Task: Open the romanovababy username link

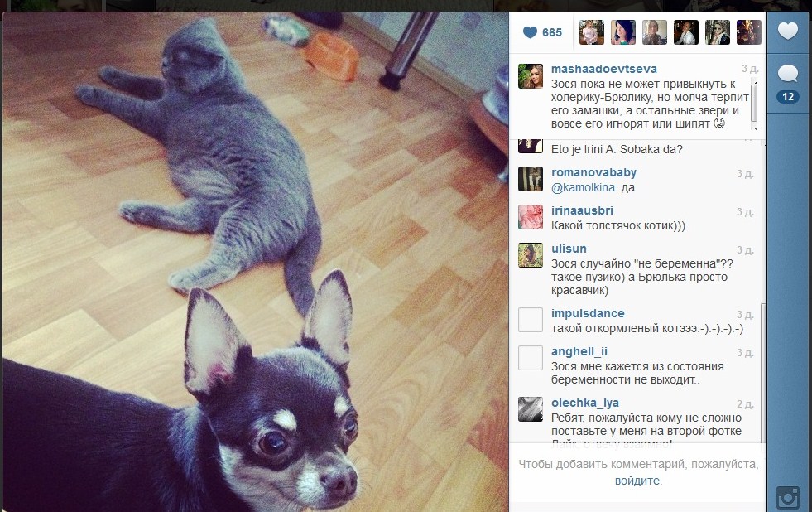Action: 593,172
